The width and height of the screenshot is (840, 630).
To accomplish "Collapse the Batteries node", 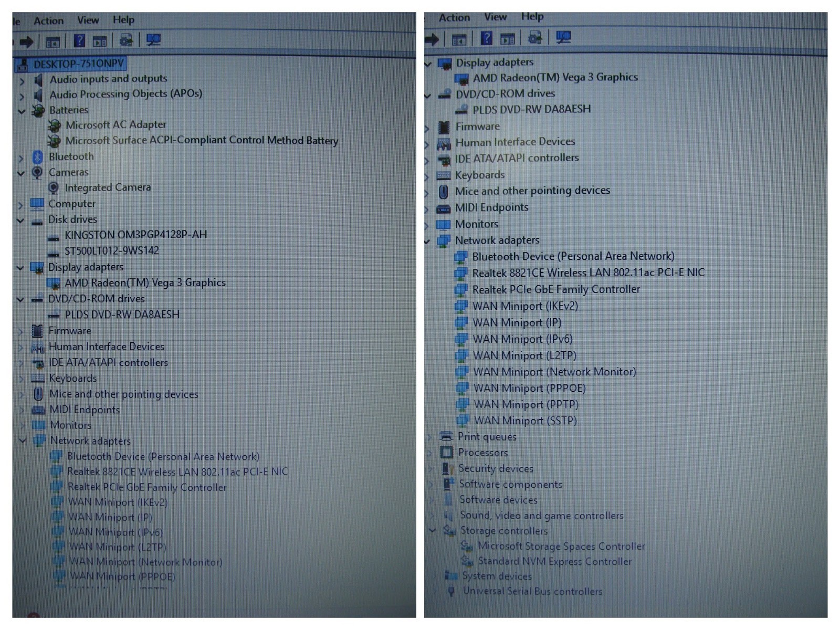I will point(22,111).
